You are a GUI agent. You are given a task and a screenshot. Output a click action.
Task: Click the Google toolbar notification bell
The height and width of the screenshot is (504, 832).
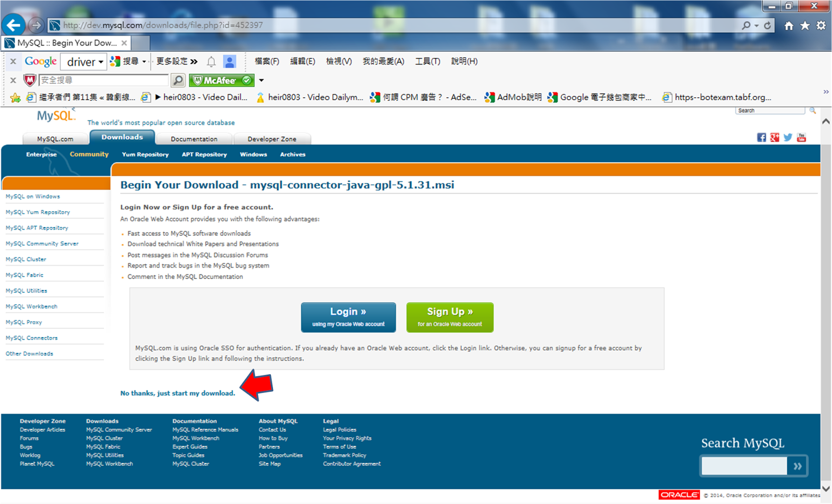[211, 62]
